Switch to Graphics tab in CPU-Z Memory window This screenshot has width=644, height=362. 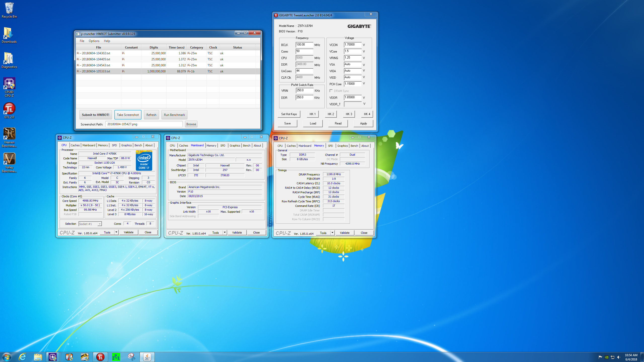pos(342,146)
